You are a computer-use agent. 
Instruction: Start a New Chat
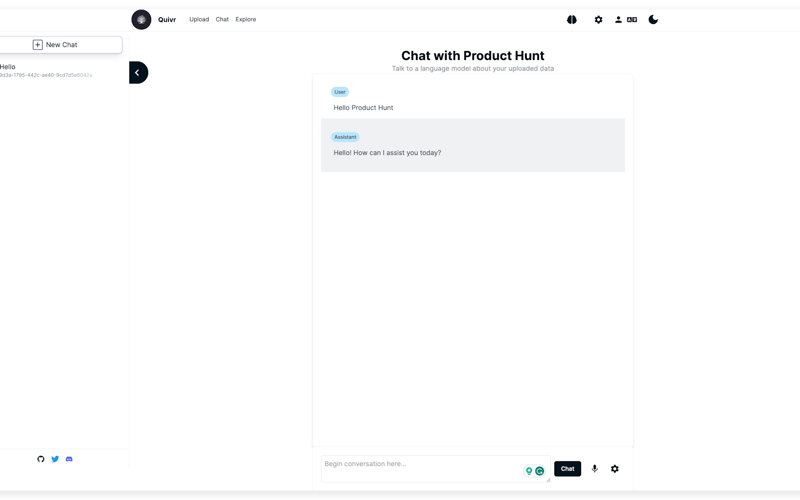(x=60, y=45)
